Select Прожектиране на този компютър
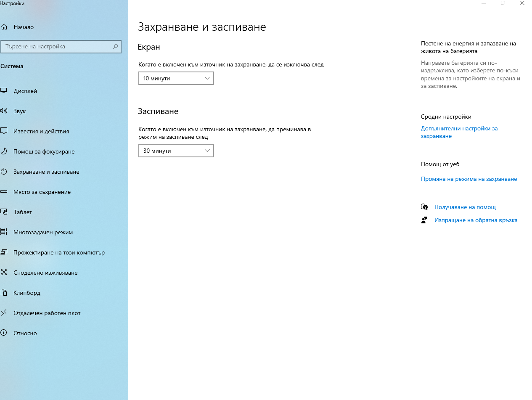The image size is (532, 400). tap(59, 252)
